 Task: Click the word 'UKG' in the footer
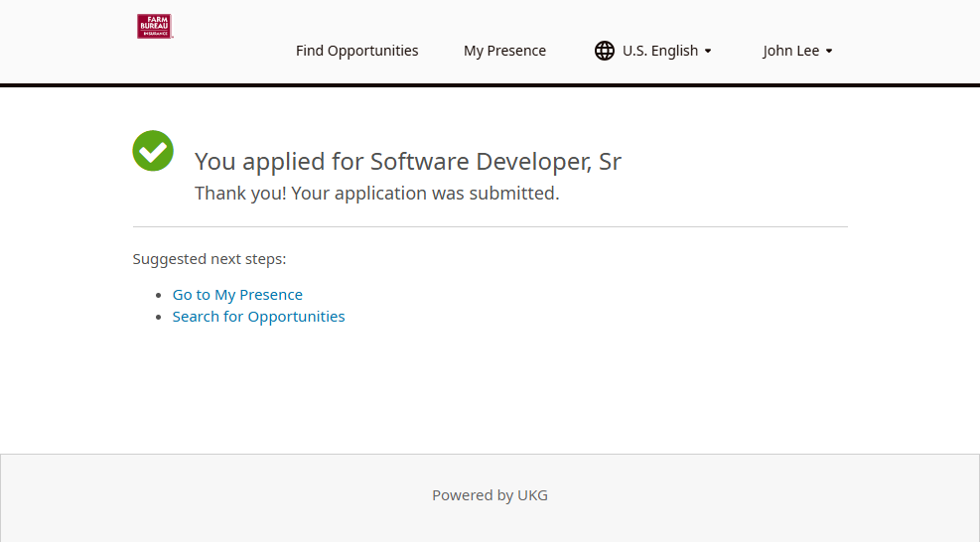[x=532, y=495]
